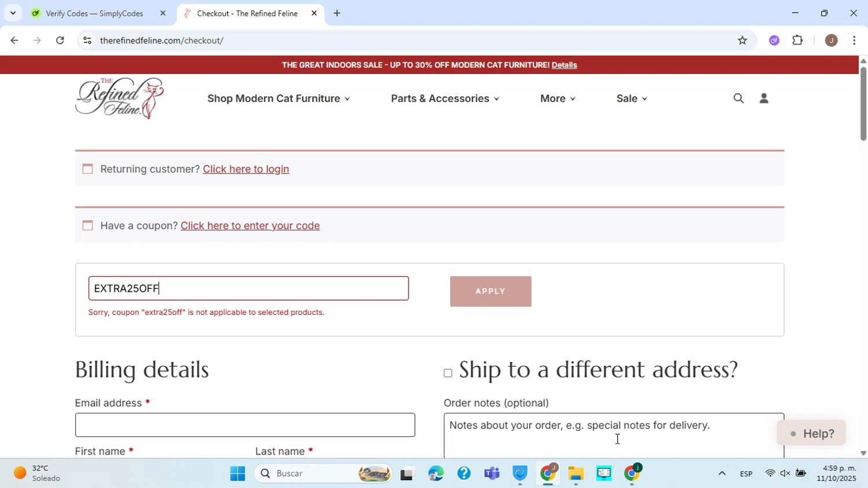Open the Snipping Tool taskbar icon
The image size is (868, 488).
[x=604, y=474]
